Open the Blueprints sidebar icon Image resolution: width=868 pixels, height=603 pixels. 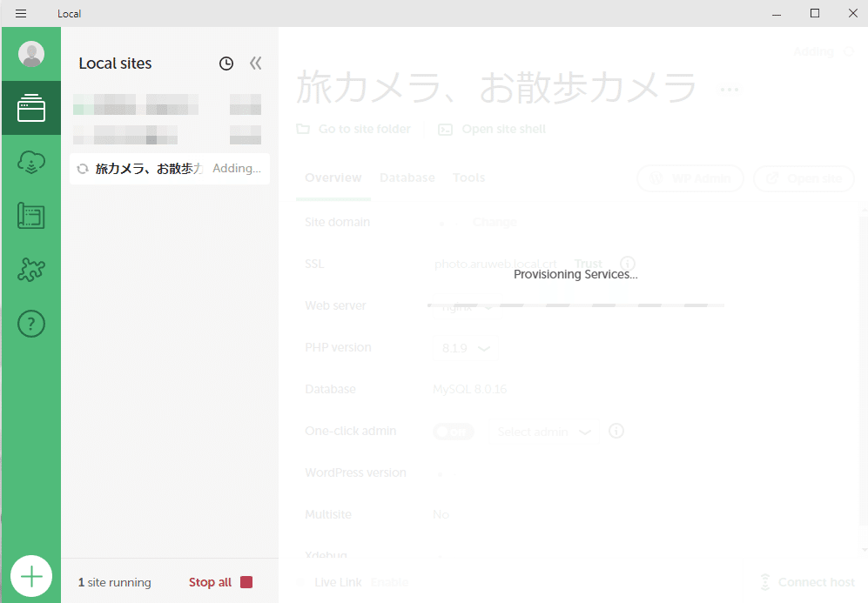click(31, 216)
